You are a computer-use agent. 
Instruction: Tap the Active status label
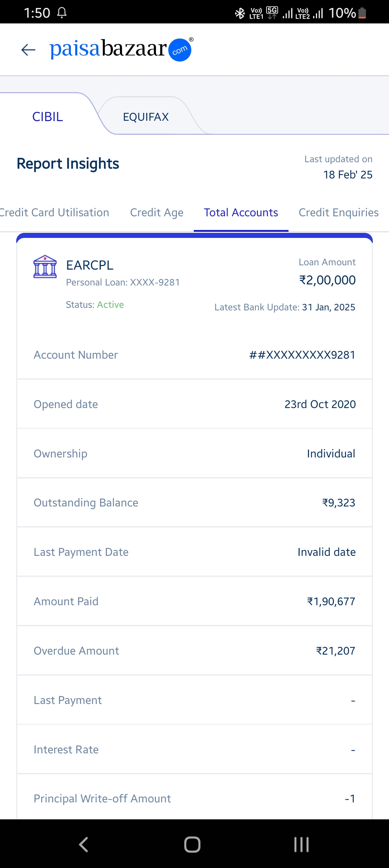click(110, 305)
